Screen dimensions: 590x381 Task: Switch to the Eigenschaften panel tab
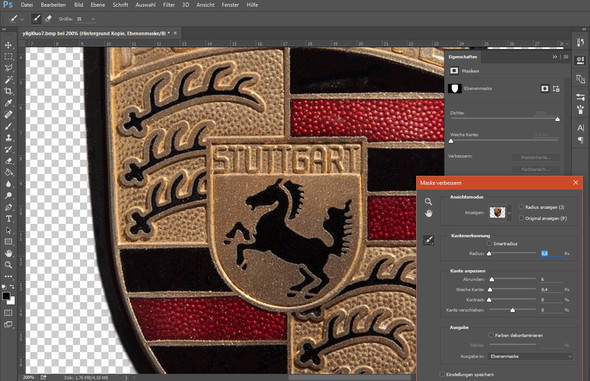463,57
